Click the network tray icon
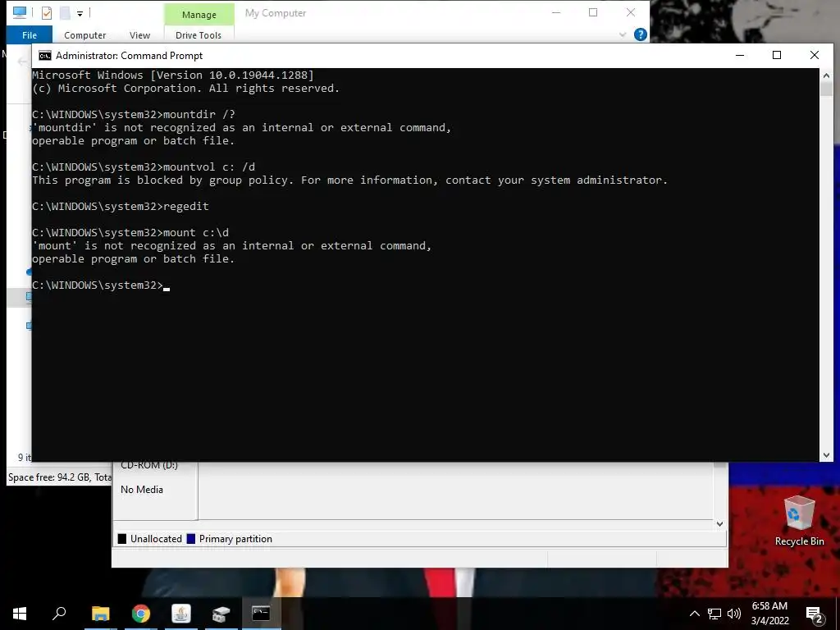The image size is (840, 630). 714,614
